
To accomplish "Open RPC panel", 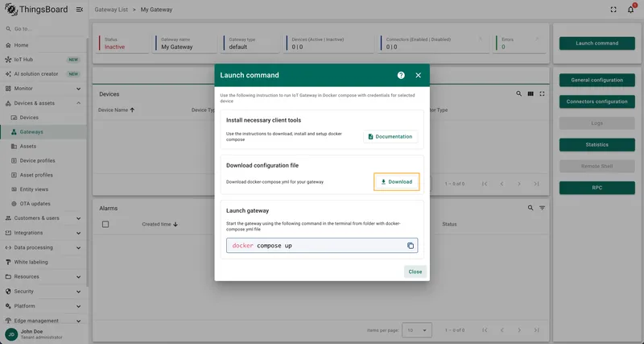I will pos(597,188).
